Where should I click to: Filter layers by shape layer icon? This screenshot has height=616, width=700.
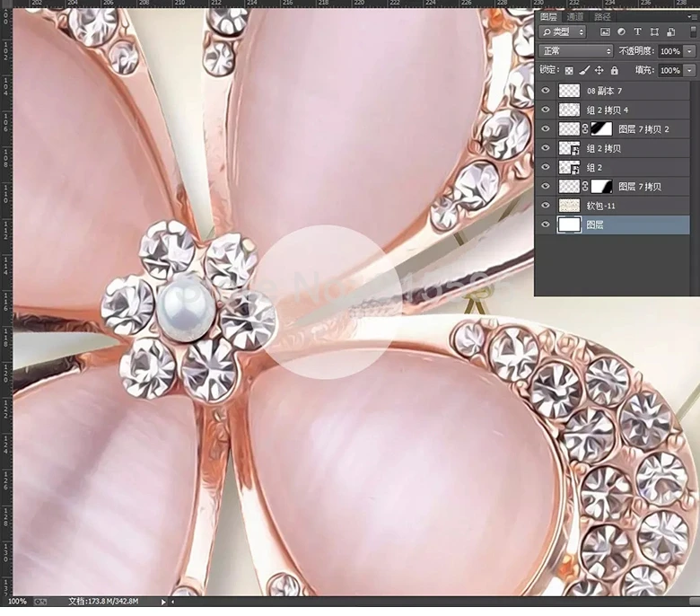[654, 31]
